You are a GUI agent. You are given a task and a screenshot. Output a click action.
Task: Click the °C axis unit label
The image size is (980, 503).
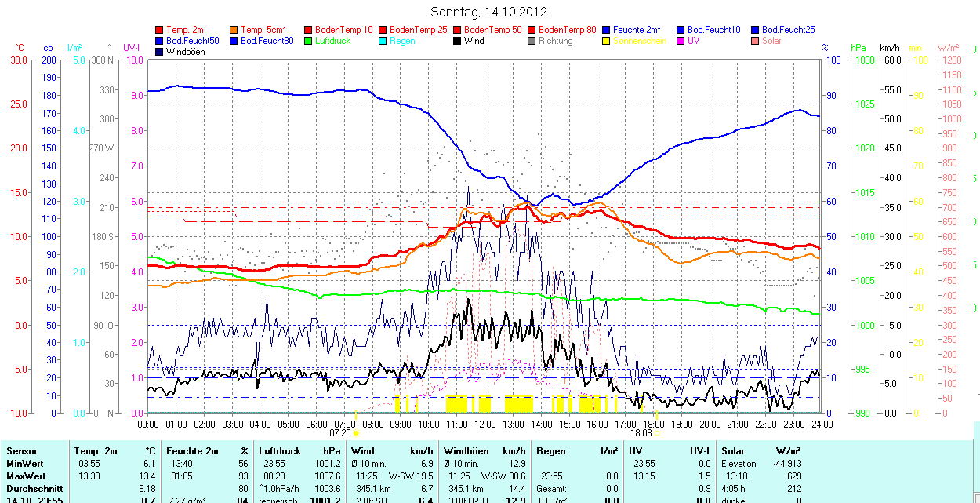[x=20, y=48]
